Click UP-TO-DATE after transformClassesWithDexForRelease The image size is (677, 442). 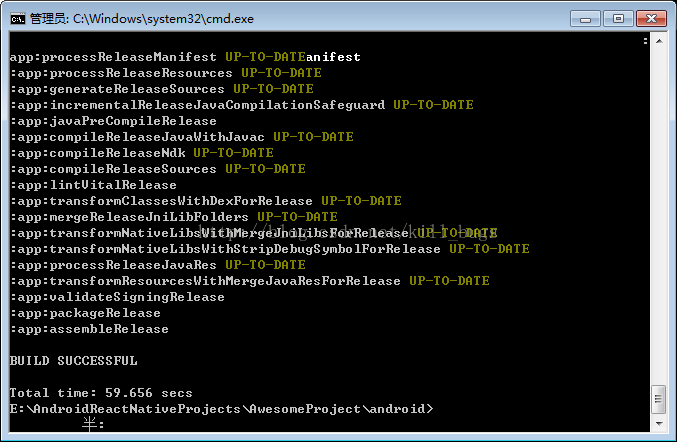click(x=361, y=201)
